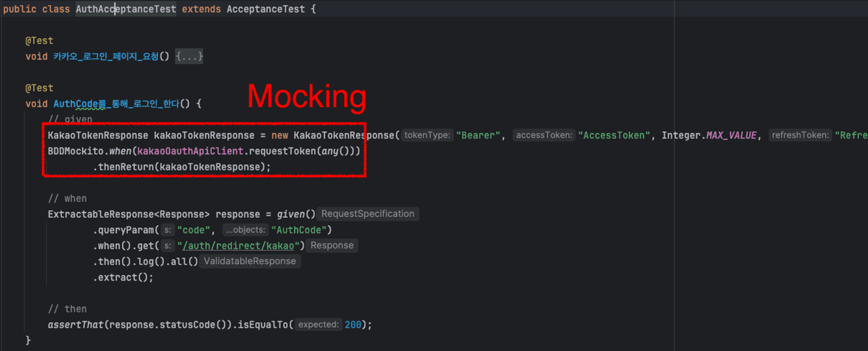Click the RequestSpecification inlay hint

click(x=368, y=214)
